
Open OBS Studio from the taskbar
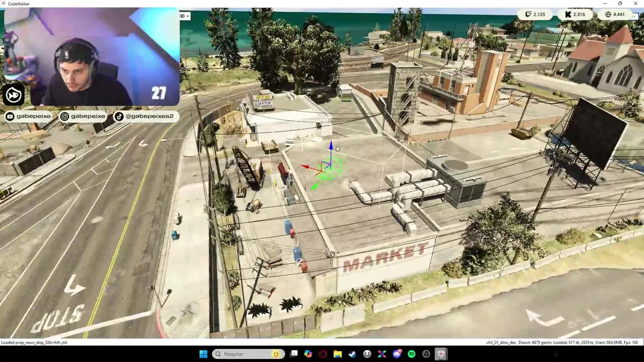tap(426, 354)
